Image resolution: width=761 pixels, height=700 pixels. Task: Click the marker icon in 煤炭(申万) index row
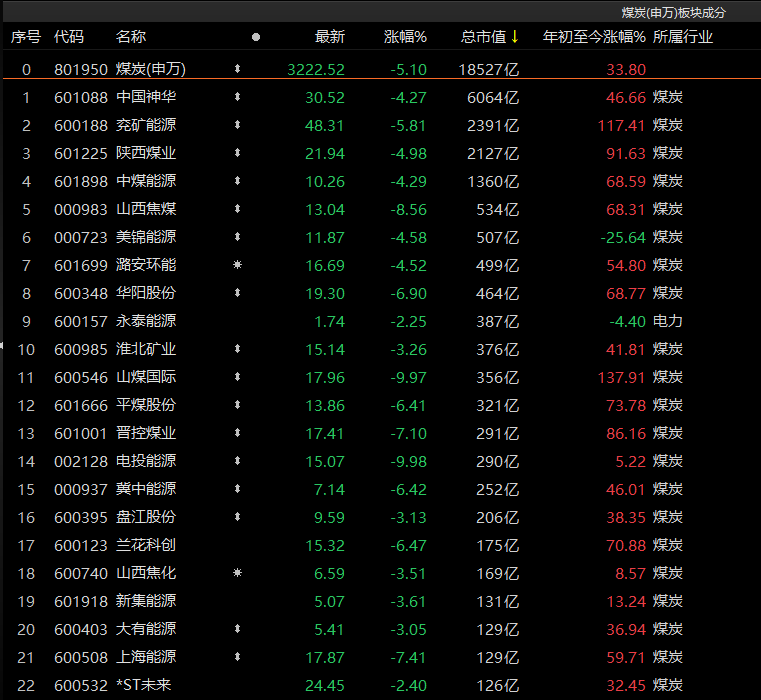(x=237, y=70)
